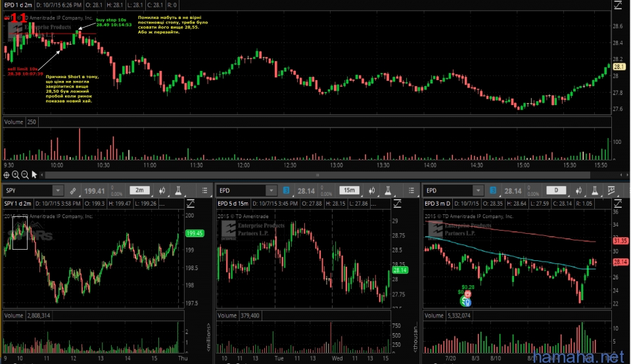631x364 pixels.
Task: Open the list menu in EPD 15m panel
Action: point(411,191)
